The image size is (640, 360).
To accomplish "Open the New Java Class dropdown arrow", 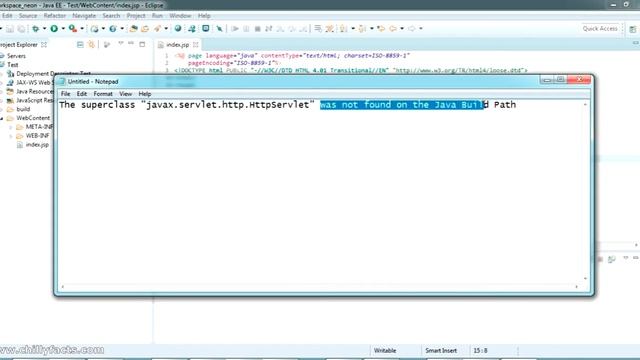I will pos(122,29).
